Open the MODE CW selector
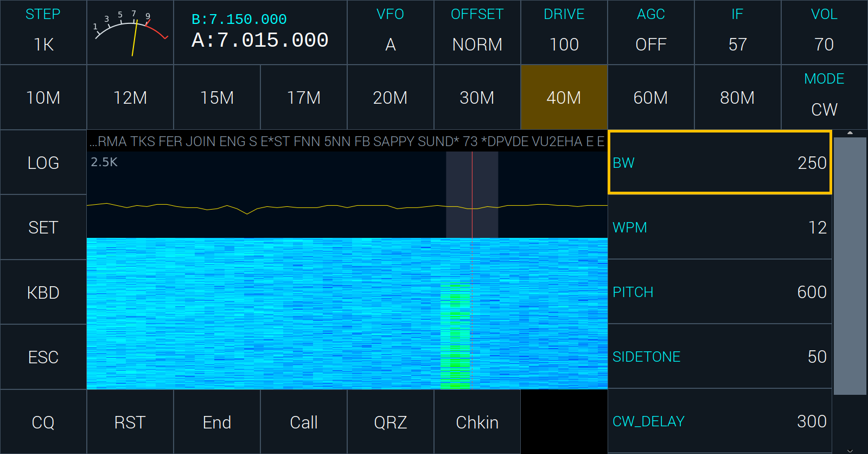Image resolution: width=868 pixels, height=454 pixels. tap(825, 97)
